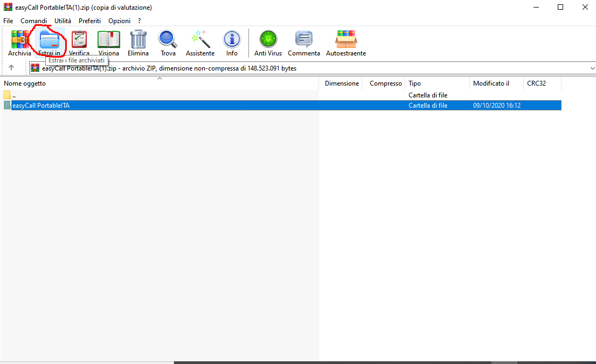Select the easyCall PortableITA folder icon
Image resolution: width=596 pixels, height=364 pixels.
coord(7,105)
